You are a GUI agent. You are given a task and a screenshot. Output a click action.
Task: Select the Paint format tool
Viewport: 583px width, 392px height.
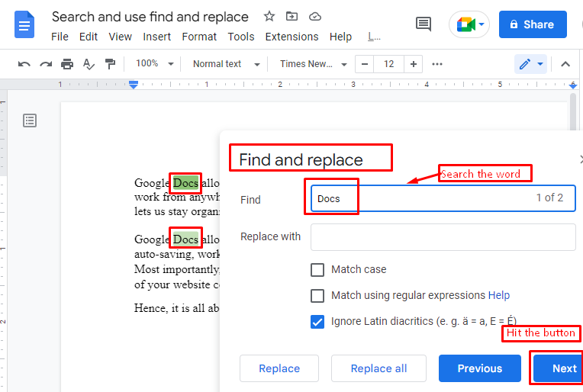coord(110,64)
